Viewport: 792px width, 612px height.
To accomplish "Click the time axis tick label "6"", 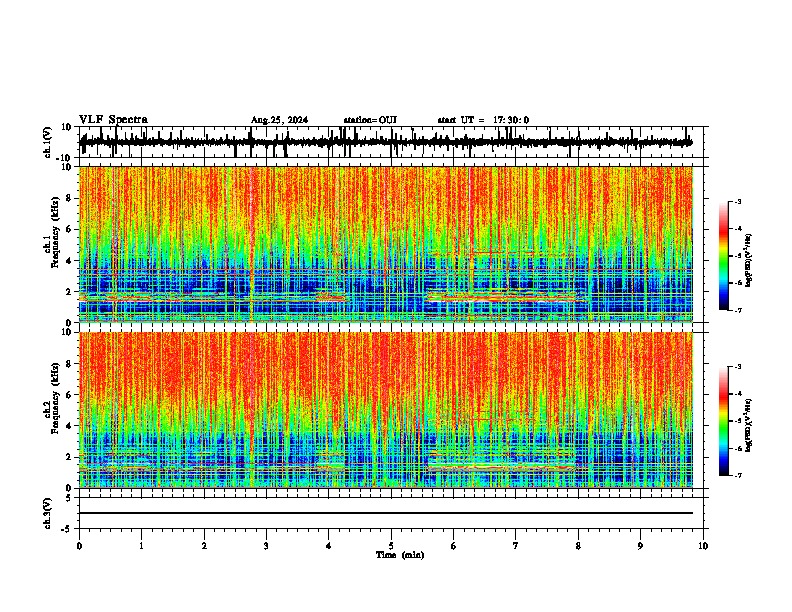I will tap(454, 546).
